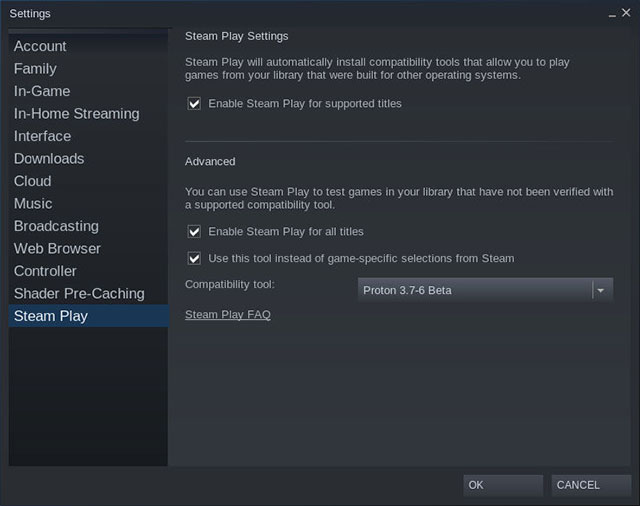Toggle use this tool instead of game-specific selections

[x=195, y=258]
